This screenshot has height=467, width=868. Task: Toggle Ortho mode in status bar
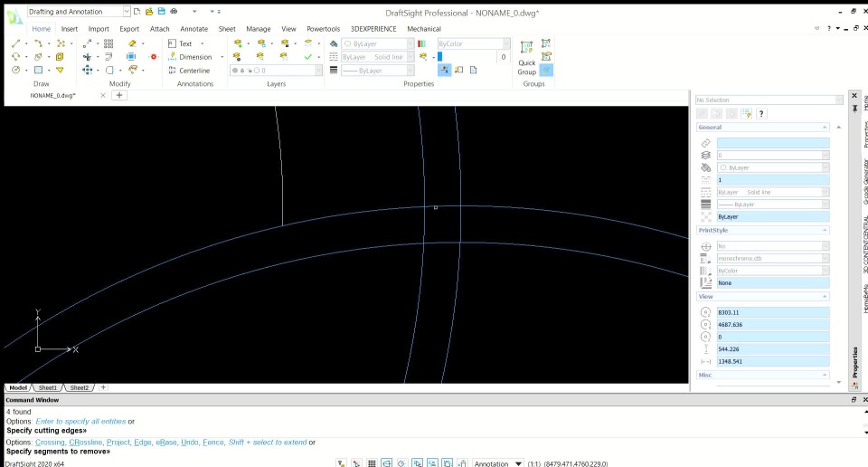pos(386,463)
